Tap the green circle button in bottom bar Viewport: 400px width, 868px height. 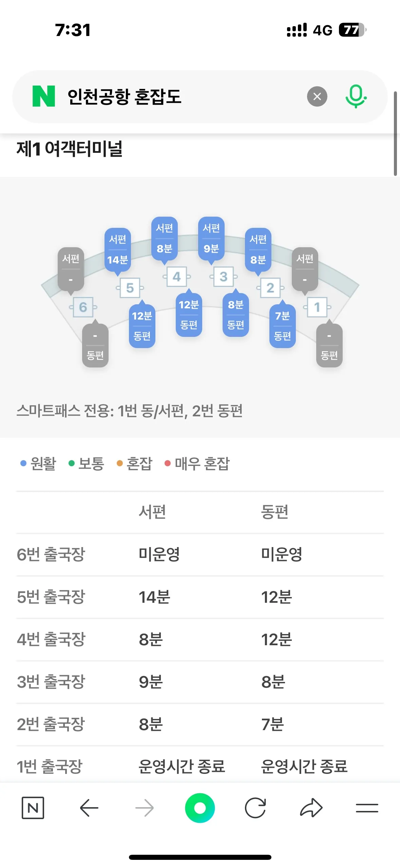[200, 808]
